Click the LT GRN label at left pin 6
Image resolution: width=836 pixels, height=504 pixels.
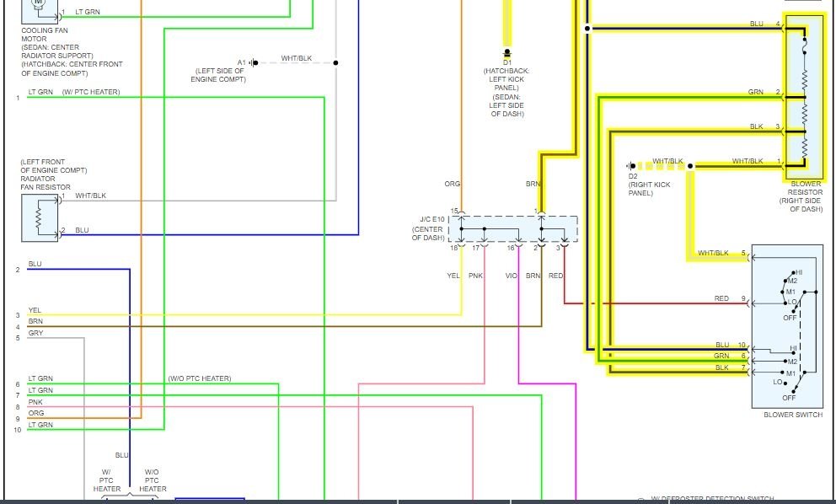click(40, 378)
